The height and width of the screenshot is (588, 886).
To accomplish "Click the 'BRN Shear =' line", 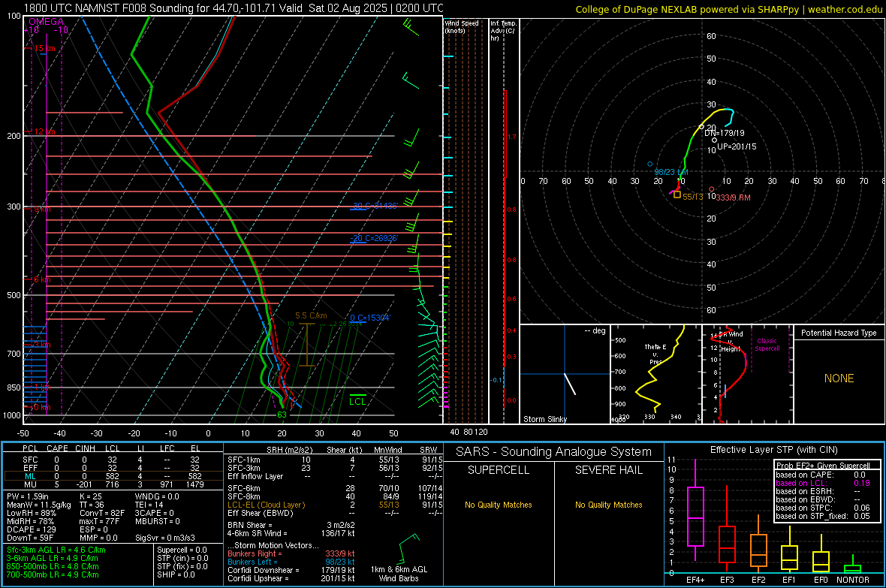I will click(291, 525).
